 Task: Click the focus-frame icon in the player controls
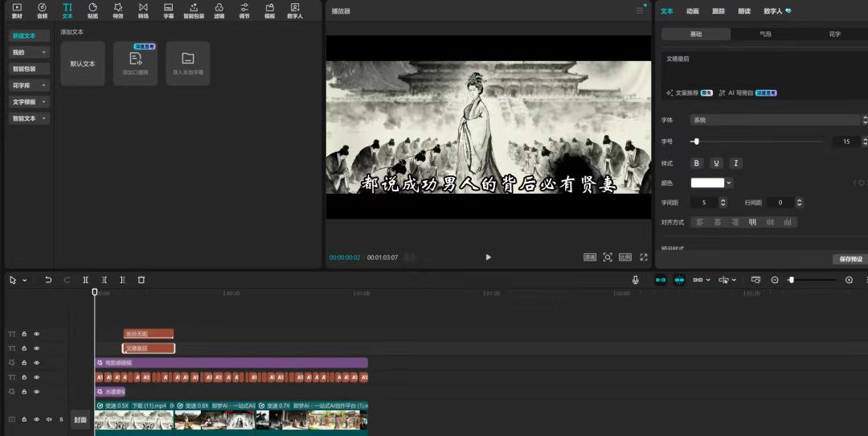point(608,257)
